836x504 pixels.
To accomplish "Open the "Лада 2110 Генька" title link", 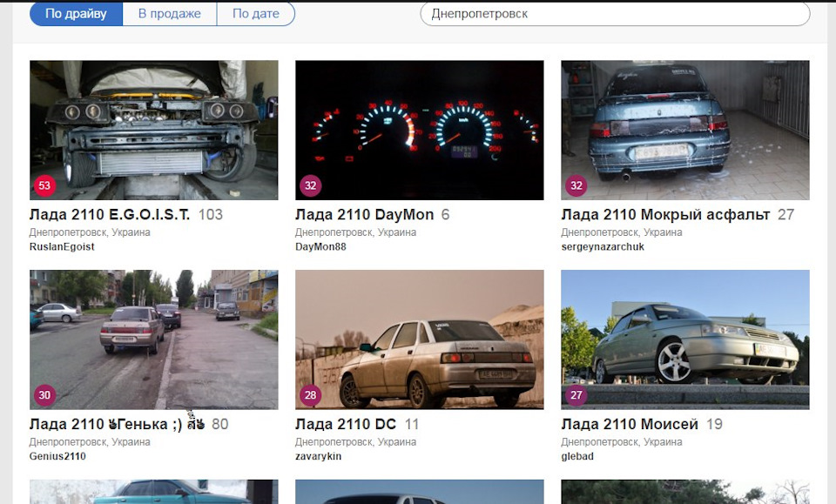I will click(118, 424).
